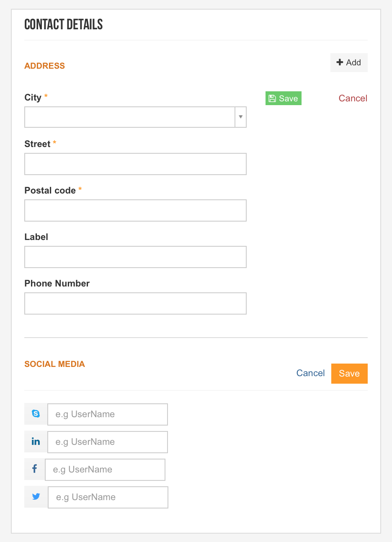Focus the Postal code field
Viewport: 392px width, 542px height.
[x=135, y=210]
